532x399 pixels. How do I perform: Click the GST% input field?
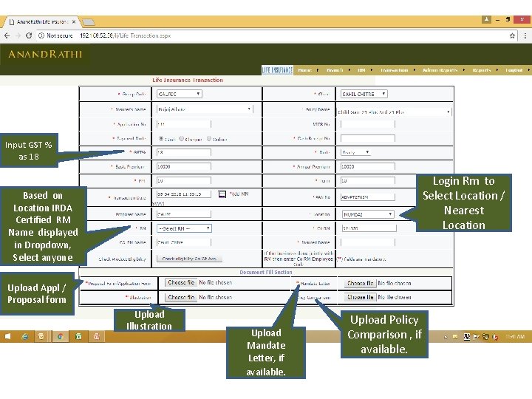(x=184, y=152)
